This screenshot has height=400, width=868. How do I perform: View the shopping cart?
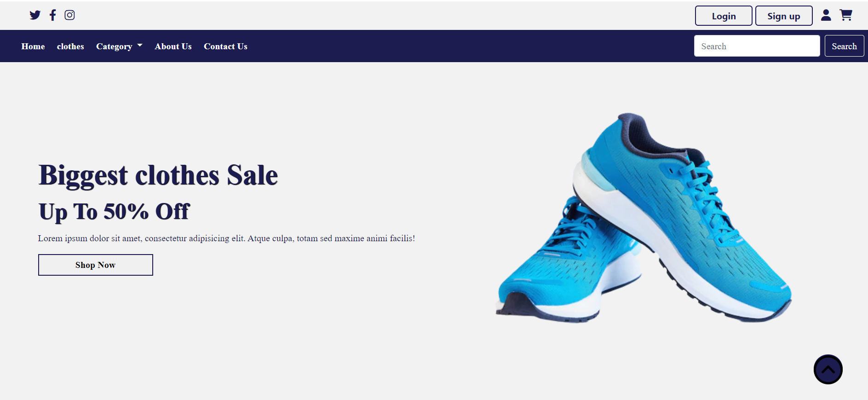pos(846,15)
